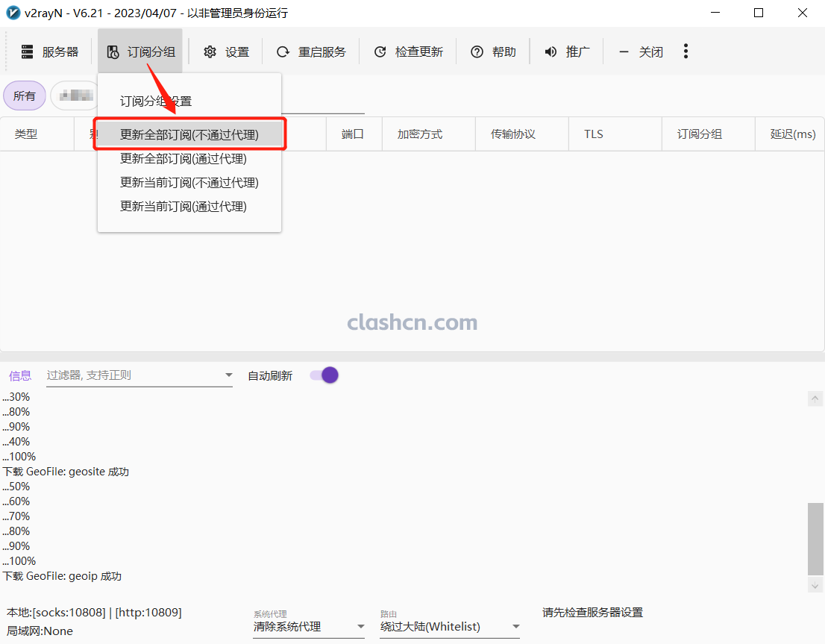825x644 pixels.
Task: Open the 帮助 toolbar menu
Action: (493, 51)
